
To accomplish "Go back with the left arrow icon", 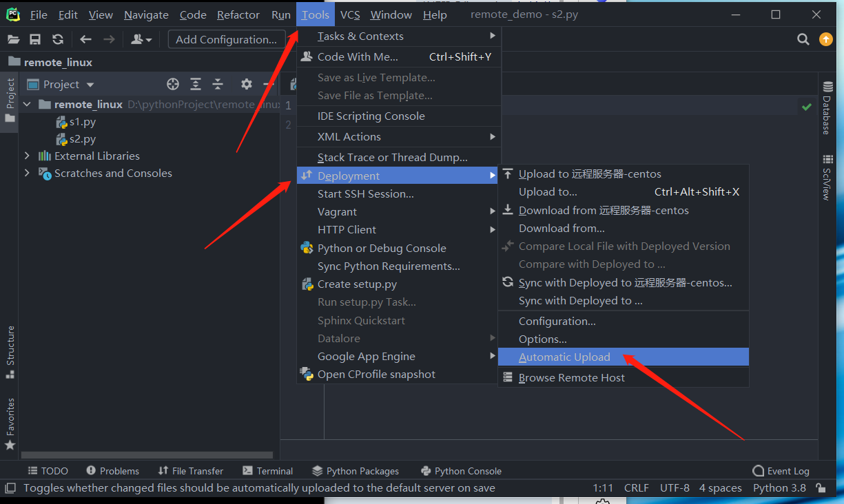I will [85, 39].
